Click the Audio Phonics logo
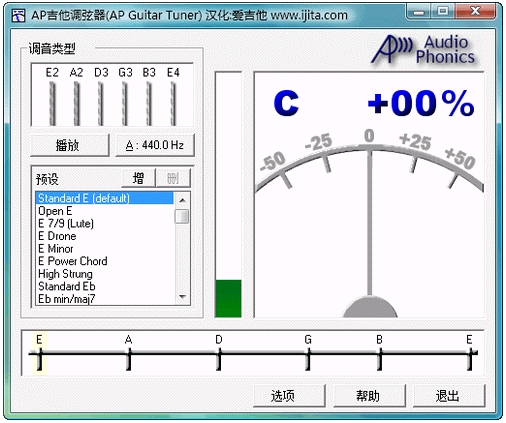The width and height of the screenshot is (506, 423). click(x=424, y=49)
